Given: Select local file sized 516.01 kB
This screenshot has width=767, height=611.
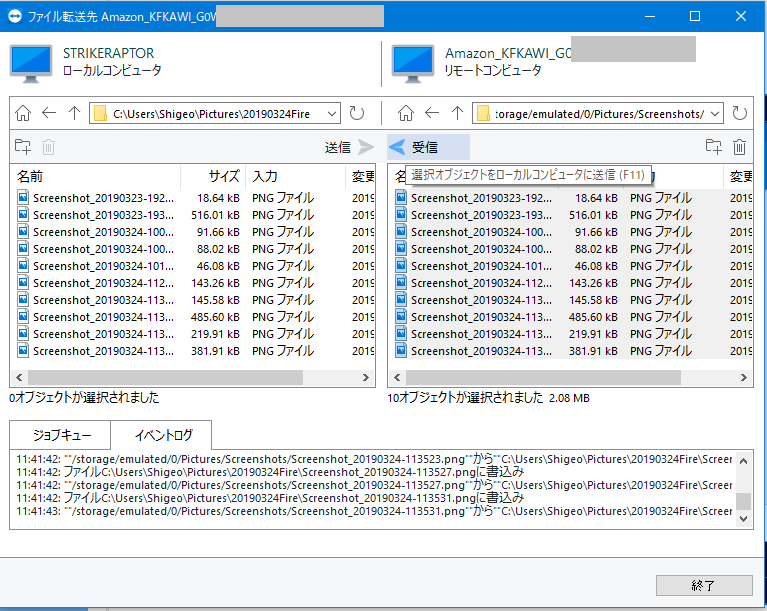Looking at the screenshot, I should 193,215.
